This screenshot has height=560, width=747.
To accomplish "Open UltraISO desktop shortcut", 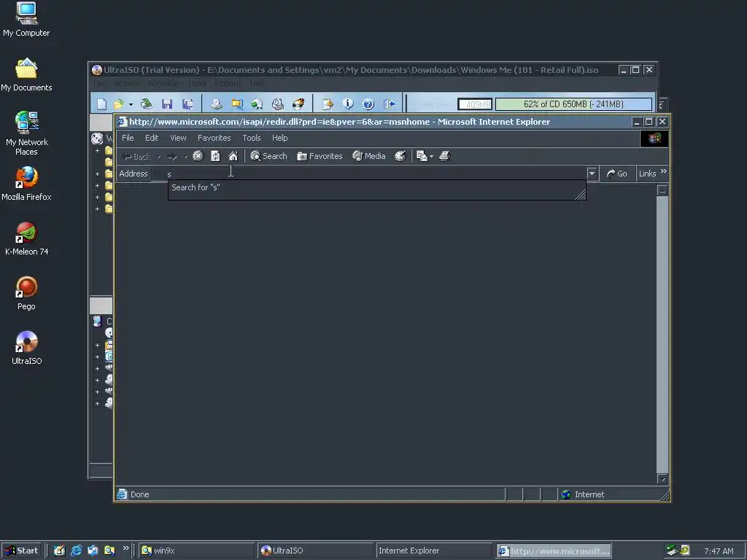I will pyautogui.click(x=26, y=348).
